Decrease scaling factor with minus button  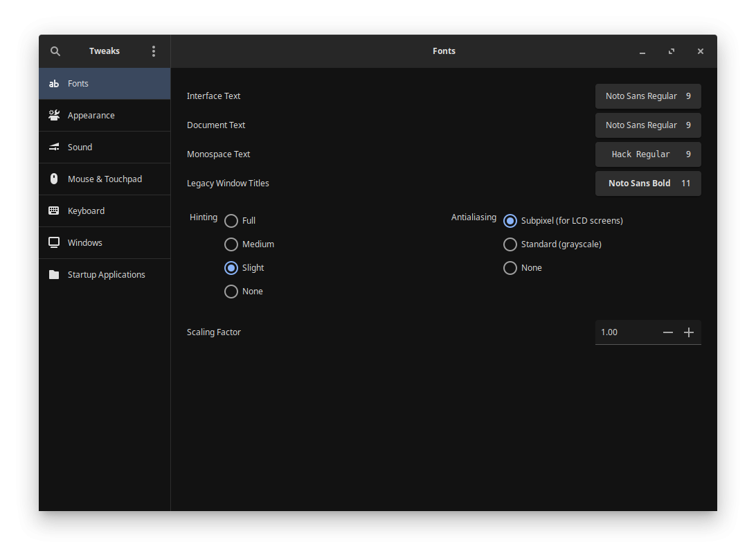(668, 332)
